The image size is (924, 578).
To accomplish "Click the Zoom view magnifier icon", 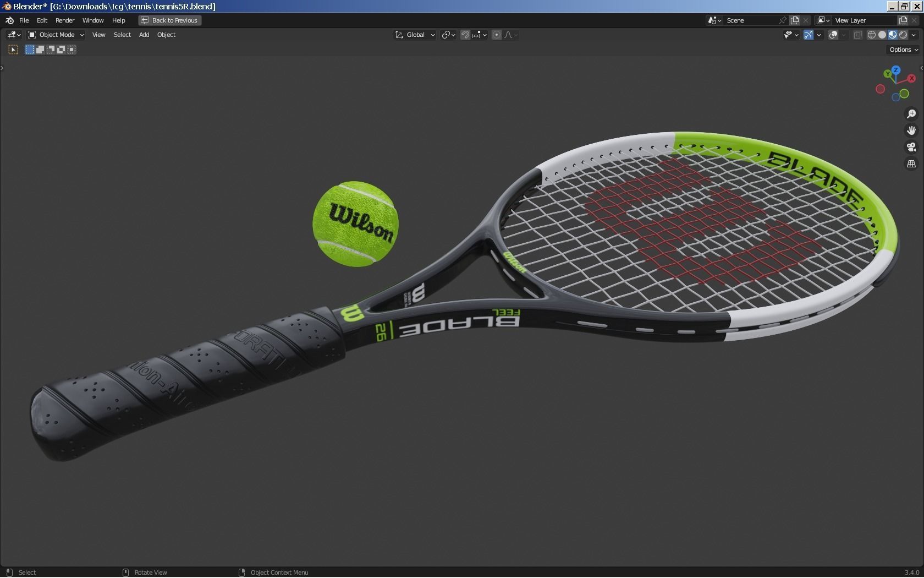I will tap(911, 114).
